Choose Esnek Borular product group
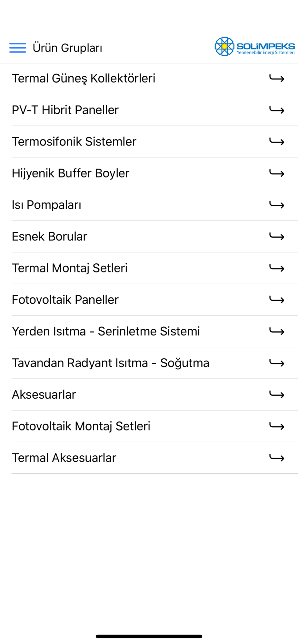This screenshot has height=644, width=298. [x=49, y=237]
